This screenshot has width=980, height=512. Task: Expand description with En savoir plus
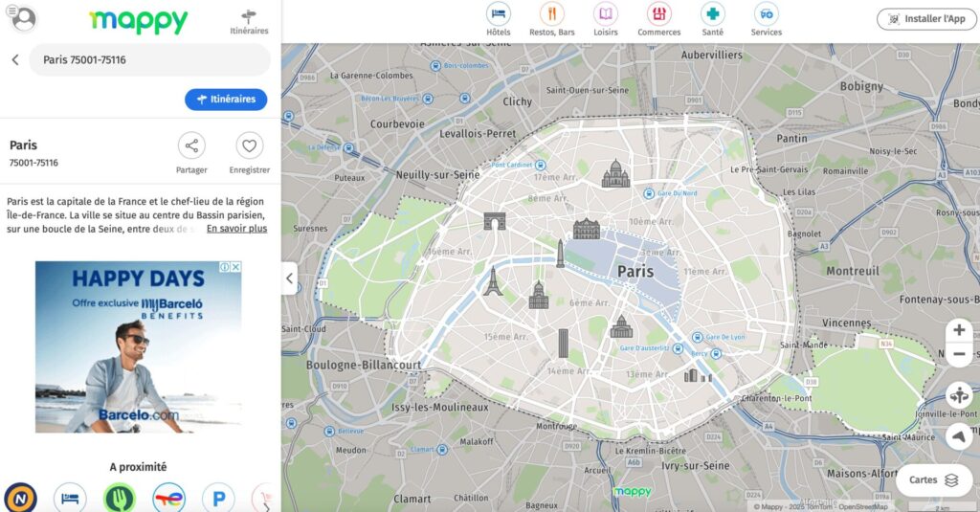click(236, 229)
